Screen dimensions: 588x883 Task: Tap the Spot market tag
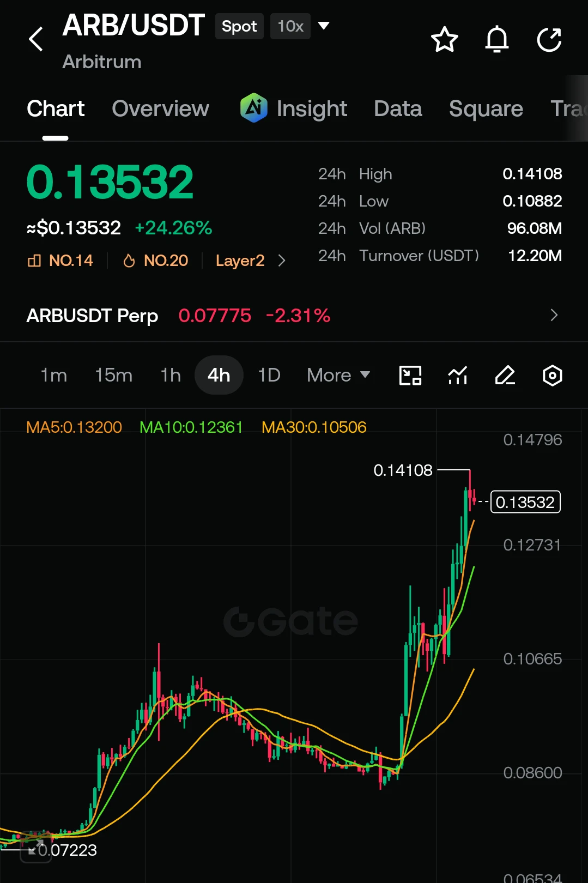(x=239, y=26)
